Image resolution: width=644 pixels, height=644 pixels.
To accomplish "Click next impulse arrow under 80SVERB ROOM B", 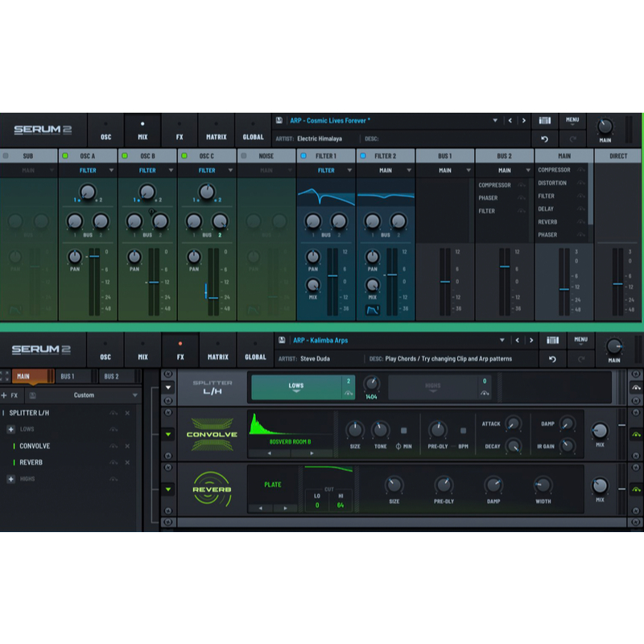I will pos(312,453).
